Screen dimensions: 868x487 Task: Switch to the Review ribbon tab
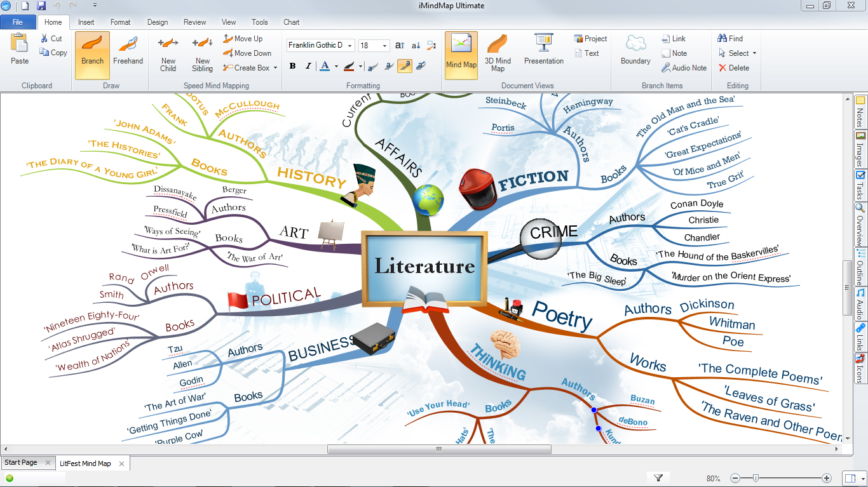(195, 22)
